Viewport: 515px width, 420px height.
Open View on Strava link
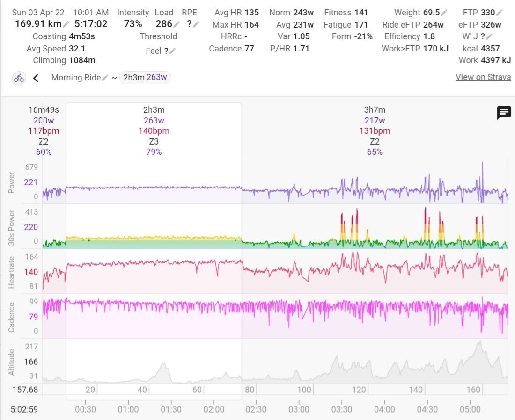483,77
